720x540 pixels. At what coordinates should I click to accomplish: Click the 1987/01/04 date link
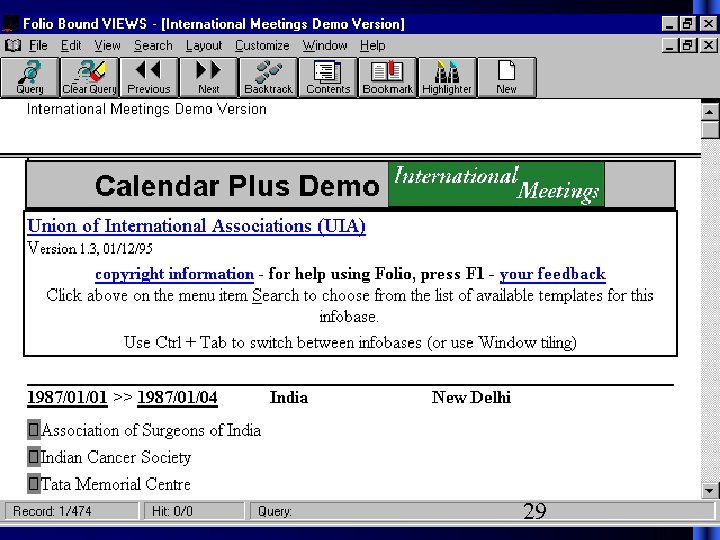[x=177, y=397]
